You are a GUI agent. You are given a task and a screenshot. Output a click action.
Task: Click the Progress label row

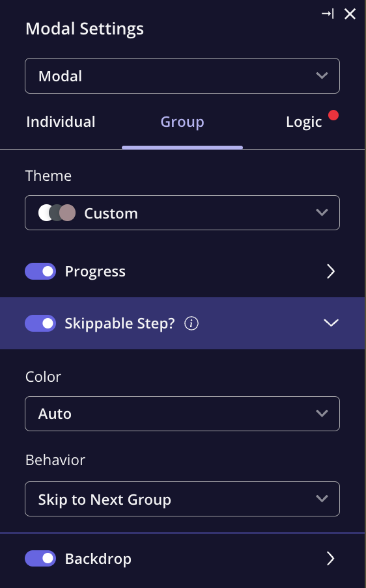pos(182,271)
